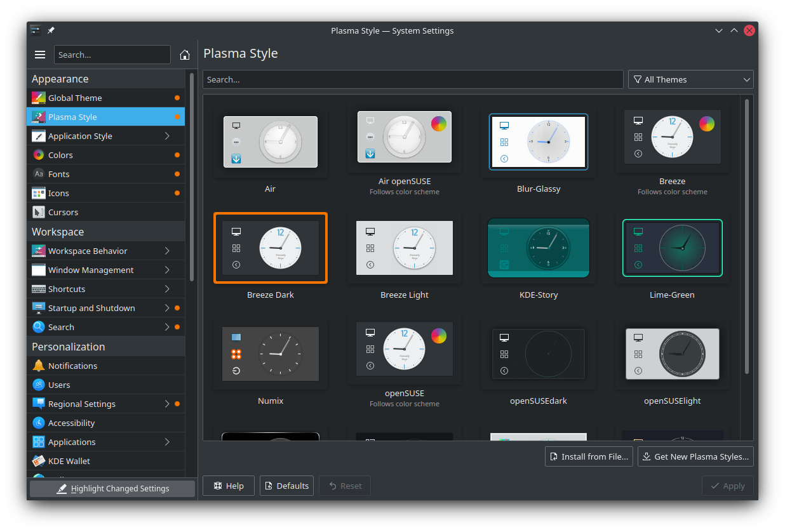
Task: Click the pin icon in the title bar
Action: click(x=51, y=30)
